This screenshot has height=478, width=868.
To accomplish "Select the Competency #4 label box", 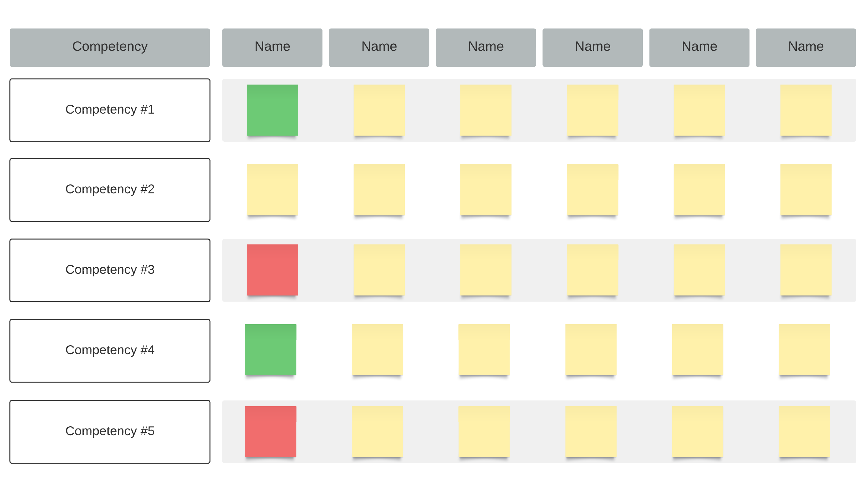I will pyautogui.click(x=110, y=351).
